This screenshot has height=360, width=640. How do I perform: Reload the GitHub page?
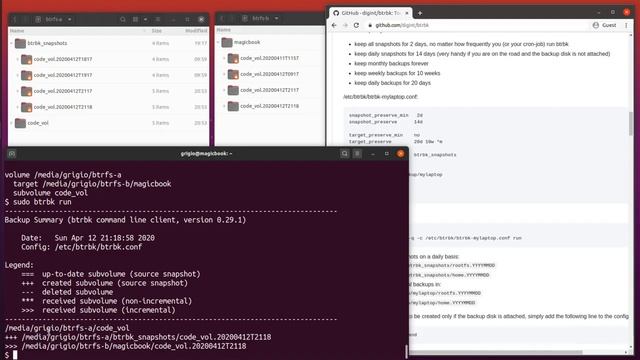356,25
